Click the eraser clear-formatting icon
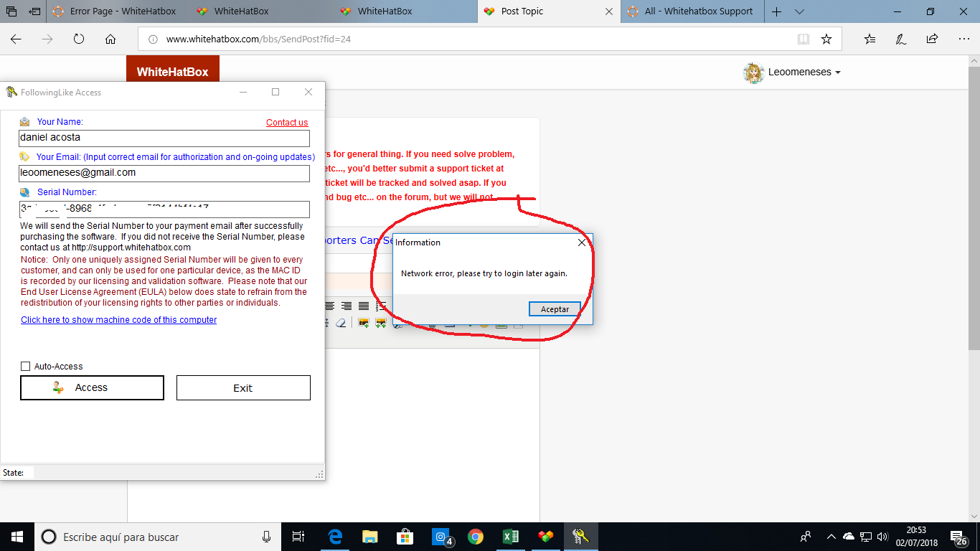Screen dimensions: 980x551 [x=341, y=324]
